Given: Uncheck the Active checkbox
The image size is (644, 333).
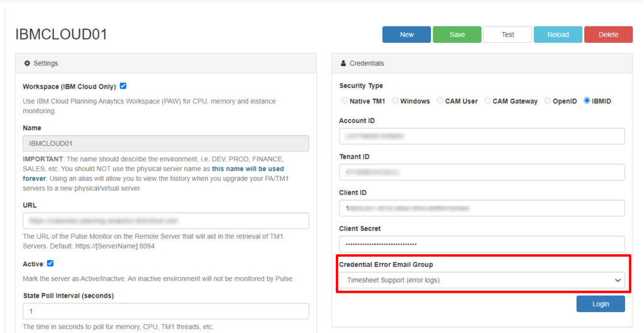Looking at the screenshot, I should coord(50,263).
